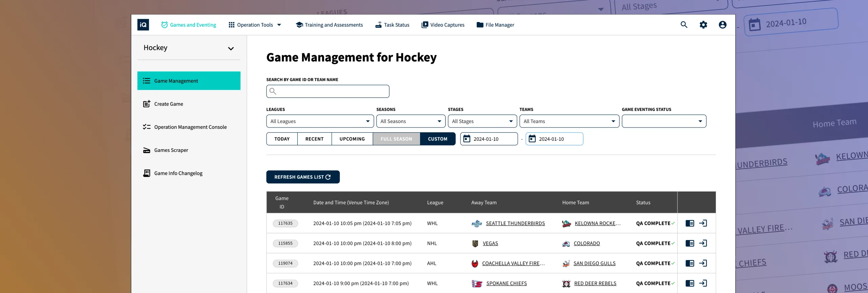
Task: Open the All Stages dropdown
Action: click(x=482, y=121)
